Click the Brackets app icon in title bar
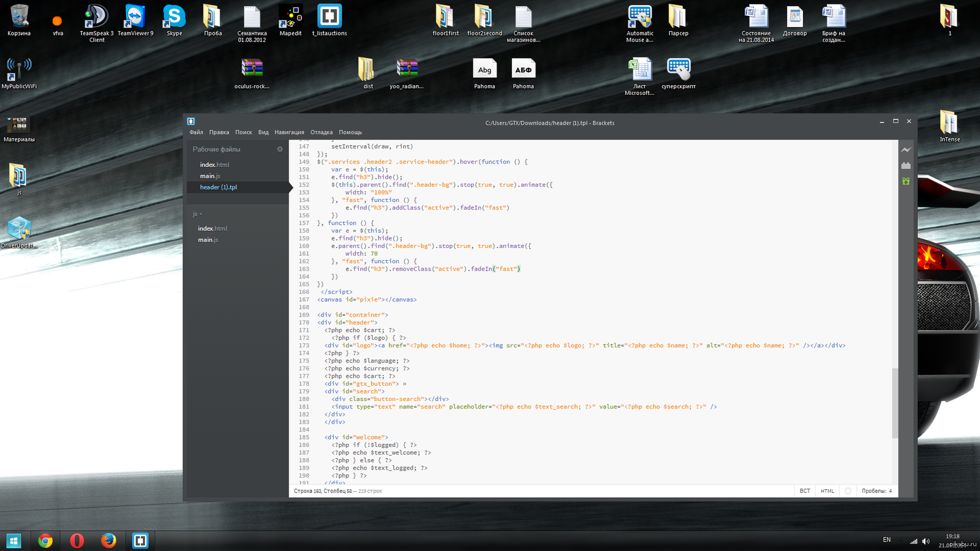The width and height of the screenshot is (980, 551). tap(191, 121)
